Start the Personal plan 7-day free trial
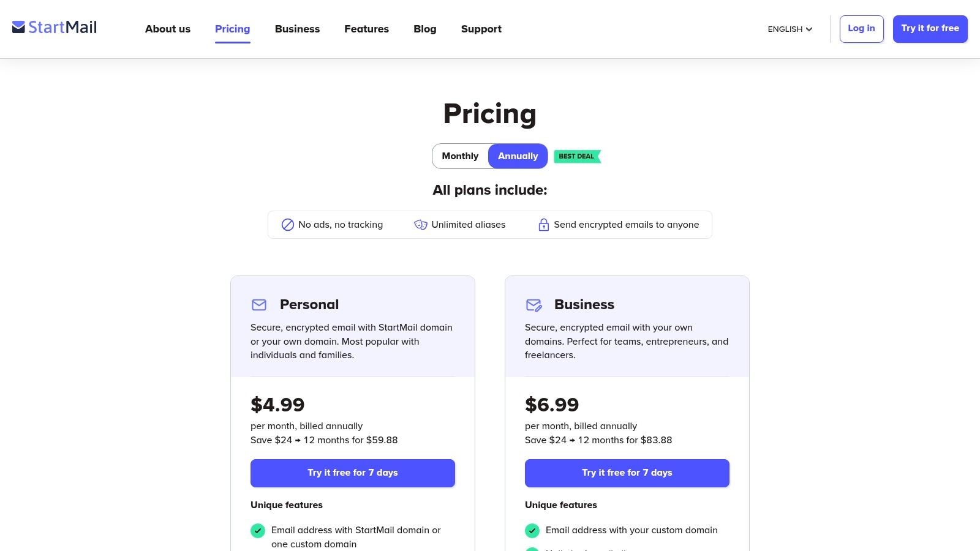Viewport: 980px width, 551px height. point(353,473)
